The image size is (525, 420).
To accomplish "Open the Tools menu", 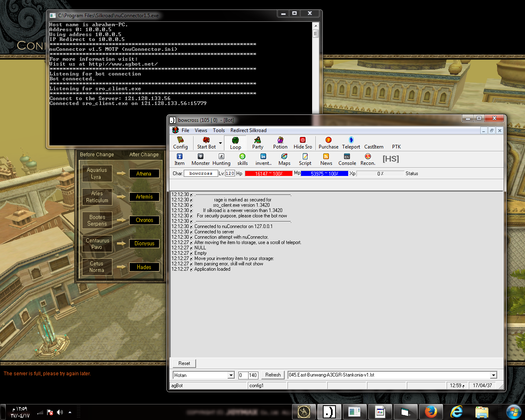I will (x=219, y=130).
